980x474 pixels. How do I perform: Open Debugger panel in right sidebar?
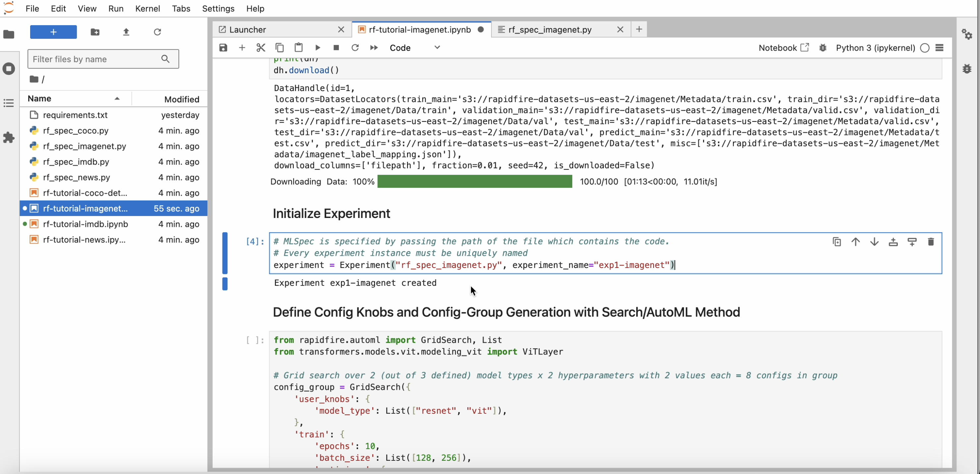[967, 69]
